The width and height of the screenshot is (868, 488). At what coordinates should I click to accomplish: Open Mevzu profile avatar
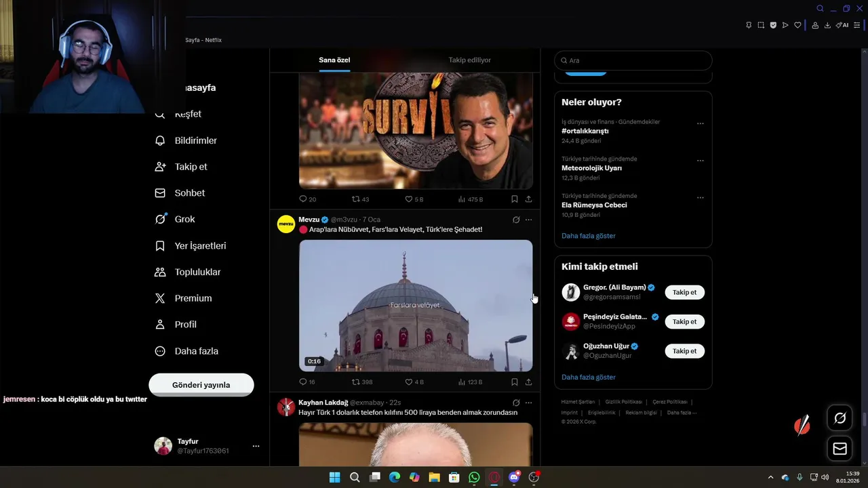click(286, 224)
